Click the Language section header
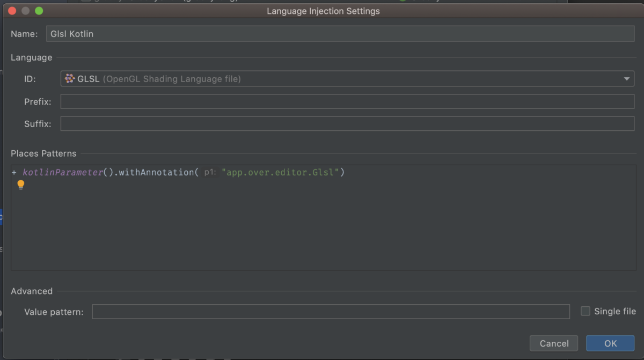This screenshot has height=360, width=644. (31, 57)
